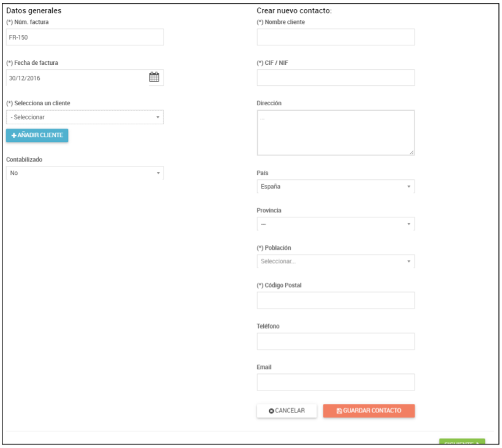Open the Población select box
Image resolution: width=502 pixels, height=448 pixels.
point(335,262)
